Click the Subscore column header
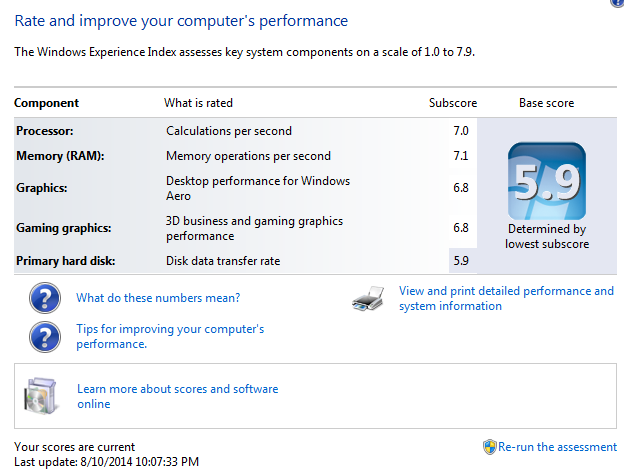 (x=453, y=103)
